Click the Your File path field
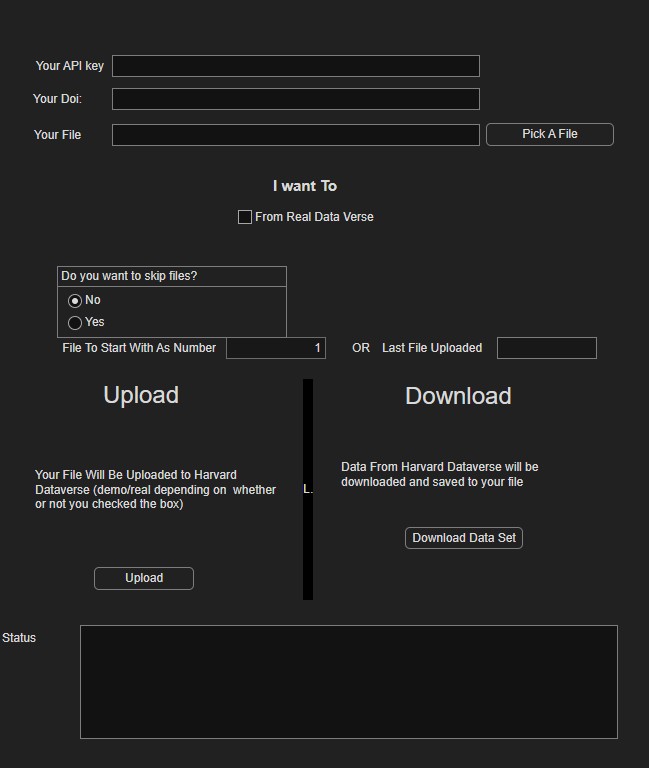649x768 pixels. tap(295, 135)
